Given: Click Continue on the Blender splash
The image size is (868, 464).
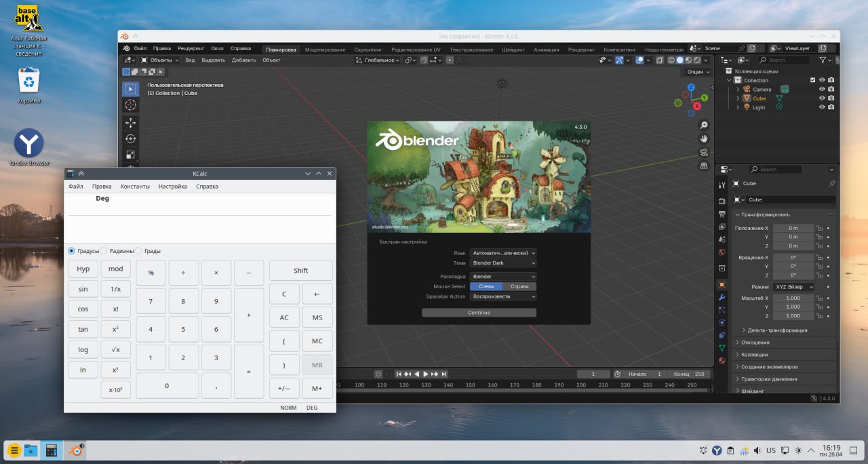Looking at the screenshot, I should point(479,313).
